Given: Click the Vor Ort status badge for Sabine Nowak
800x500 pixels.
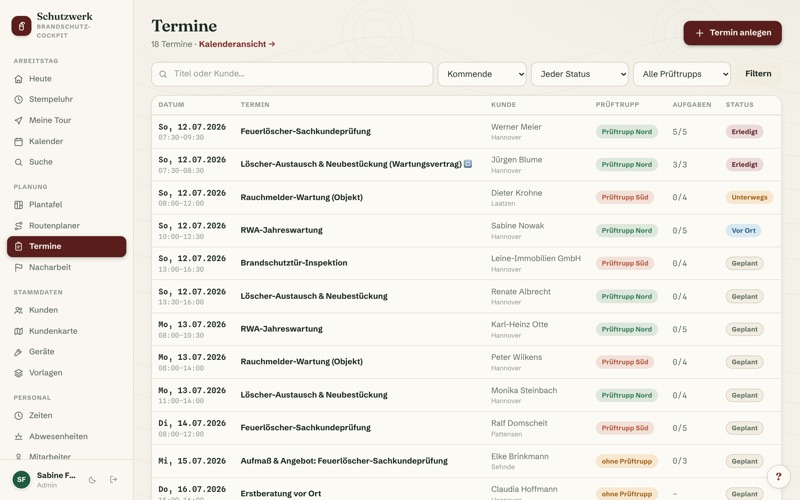Looking at the screenshot, I should [x=743, y=231].
